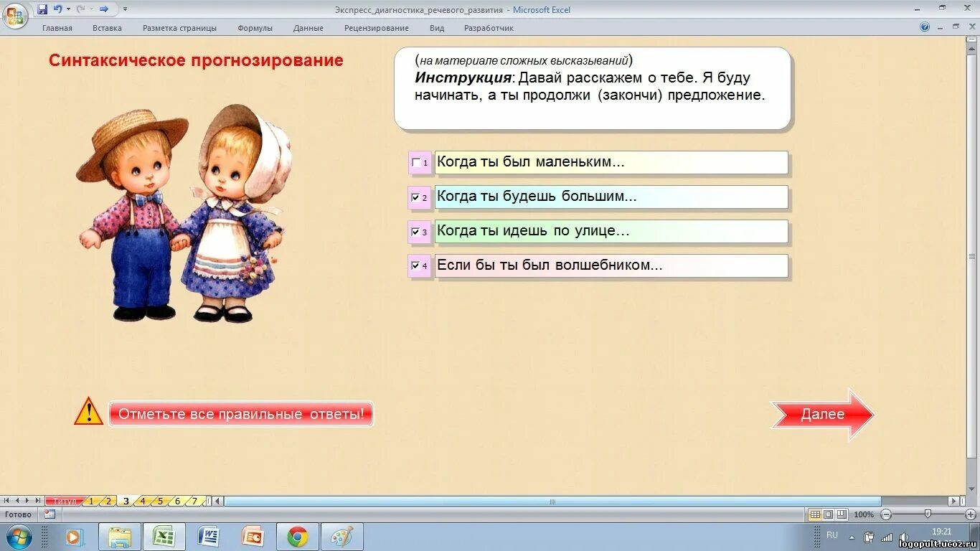Open the Данные ribbon tab
980x551 pixels.
point(308,28)
